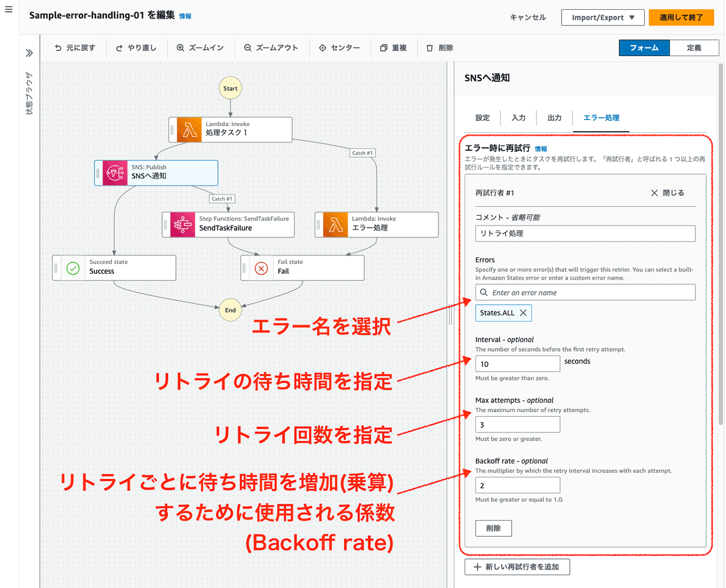
Task: Open 情報 link beside workflow title
Action: [x=185, y=17]
